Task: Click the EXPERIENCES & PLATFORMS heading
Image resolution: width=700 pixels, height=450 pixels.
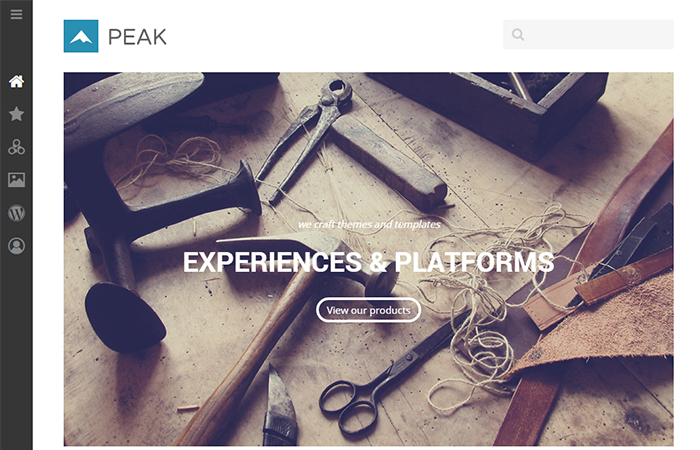Action: [368, 262]
